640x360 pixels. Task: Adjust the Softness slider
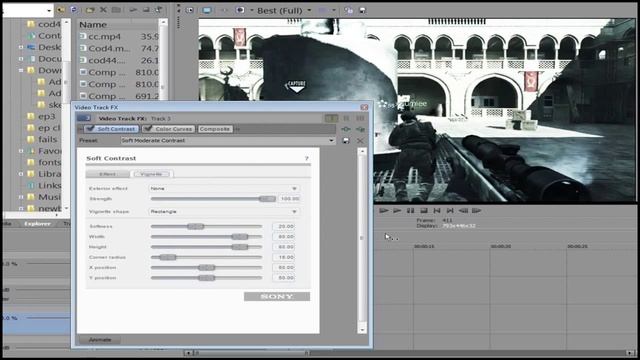click(x=196, y=227)
